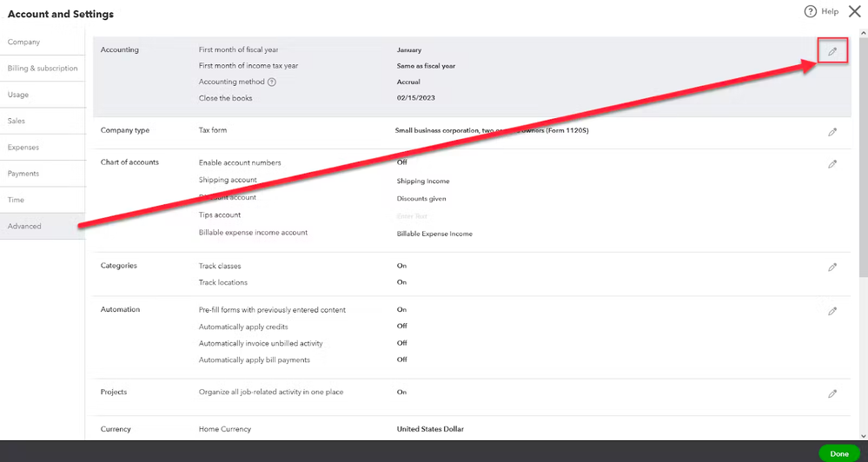Open the Company settings tab
This screenshot has width=868, height=462.
coord(24,43)
